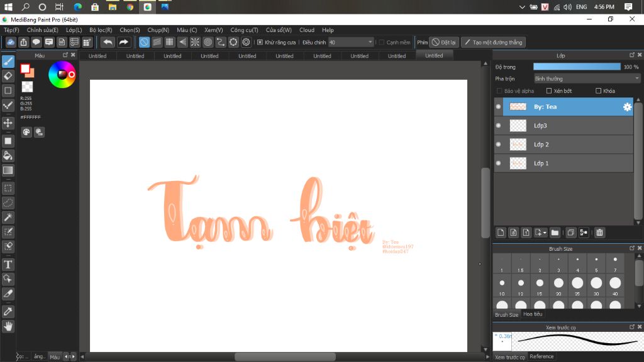The image size is (644, 362).
Task: Click the transparent color swatch
Action: (x=27, y=87)
